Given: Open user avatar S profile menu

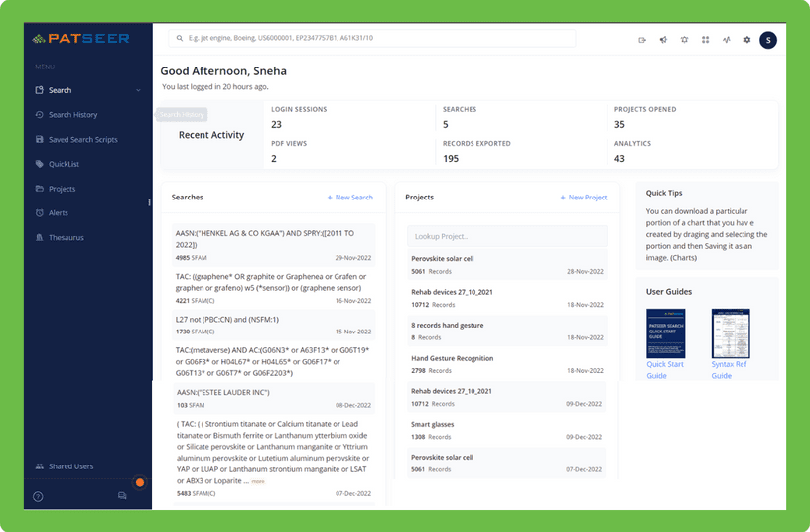Looking at the screenshot, I should click(x=768, y=40).
